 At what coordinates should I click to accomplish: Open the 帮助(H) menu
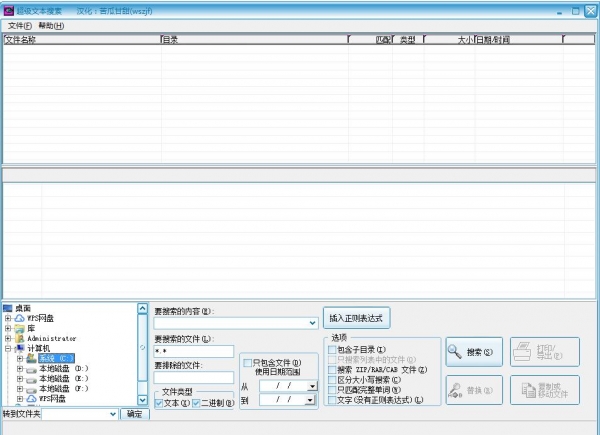point(50,25)
